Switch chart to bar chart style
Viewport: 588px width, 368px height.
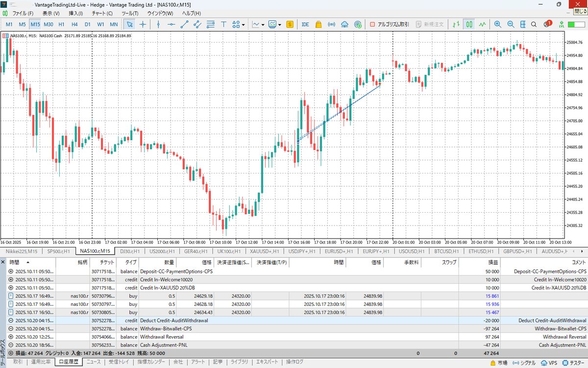click(457, 24)
